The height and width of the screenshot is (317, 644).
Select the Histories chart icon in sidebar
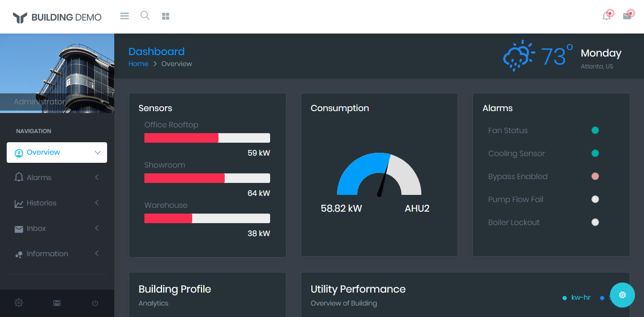[x=19, y=203]
